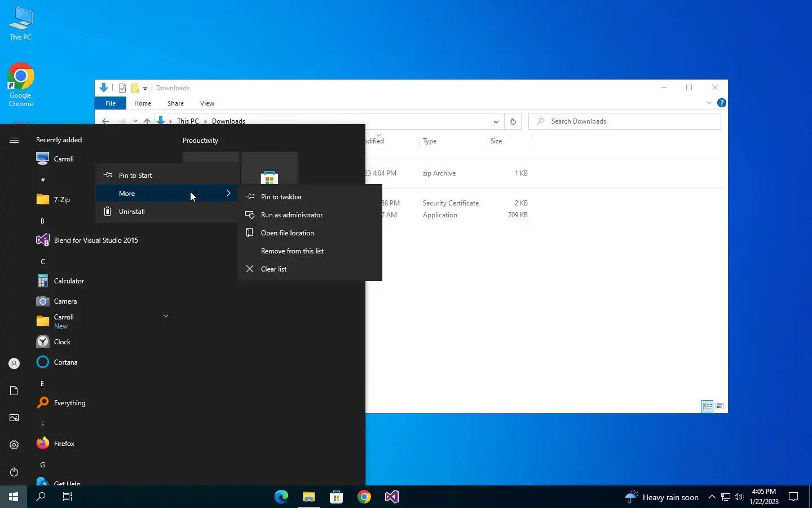Open the clock and date flyout
Screen dimensions: 812x508
[764, 497]
